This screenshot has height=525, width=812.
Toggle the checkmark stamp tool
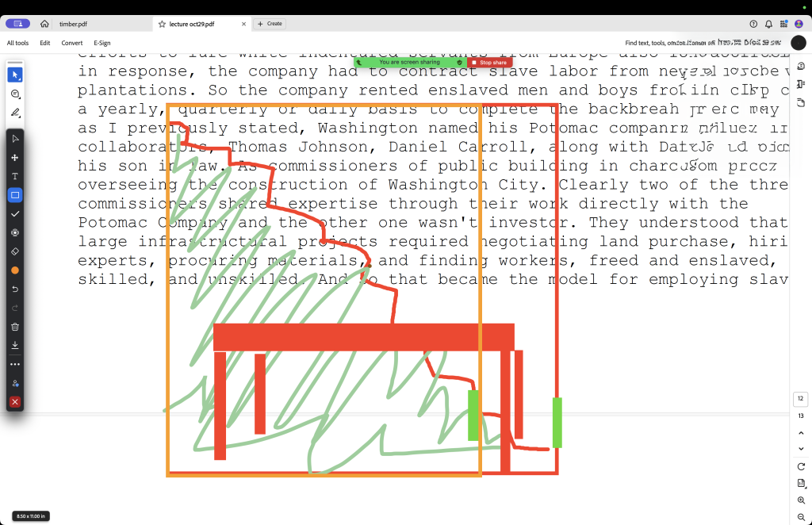(15, 214)
